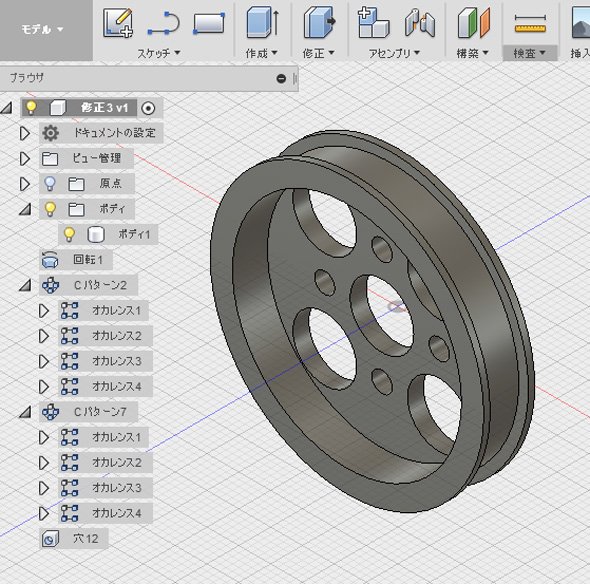Open the モデル workspace dropdown
Image resolution: width=590 pixels, height=584 pixels.
pos(42,29)
